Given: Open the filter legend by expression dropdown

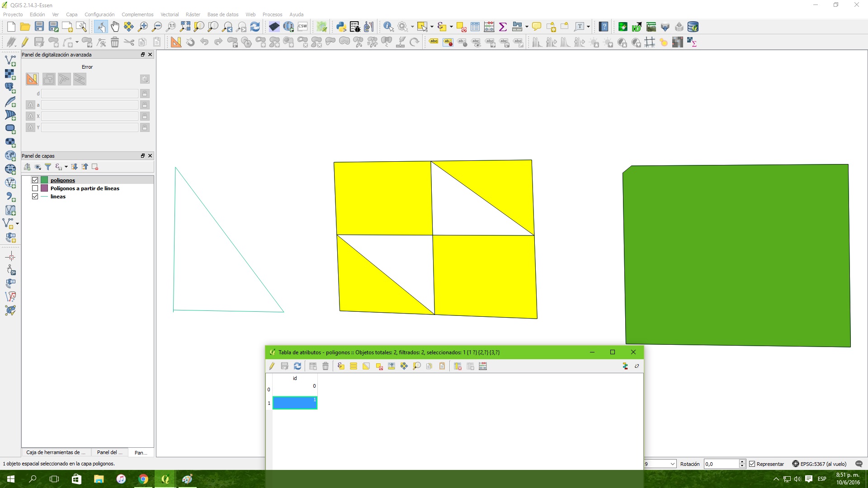Looking at the screenshot, I should tap(66, 167).
